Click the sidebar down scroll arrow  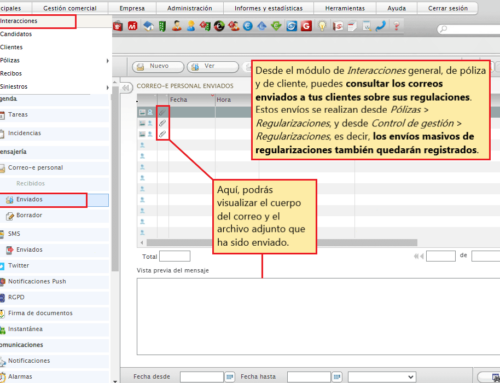pos(115,381)
